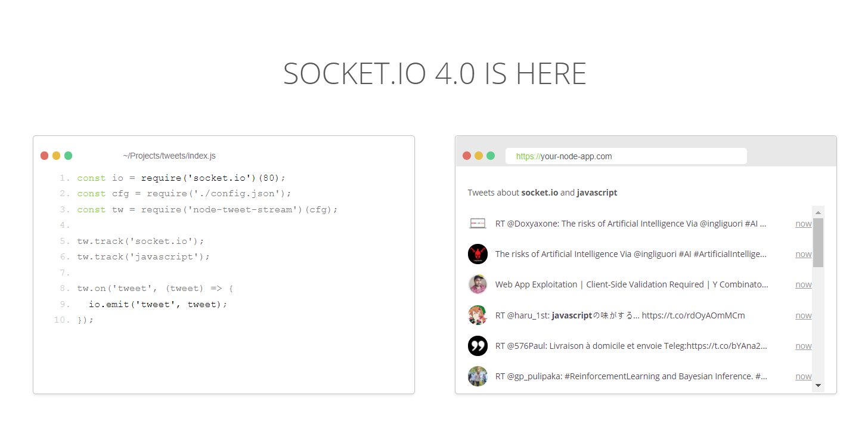Click 'now' on the Web App Exploitation tweet
Screen dimensions: 868x421
pyautogui.click(x=804, y=284)
